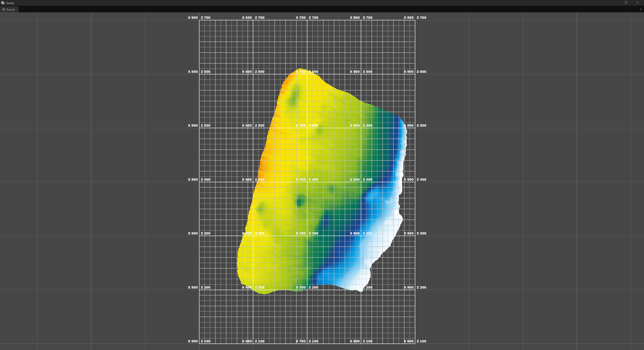Open the three-dot tab options menu
The image size is (644, 350).
point(641,9)
